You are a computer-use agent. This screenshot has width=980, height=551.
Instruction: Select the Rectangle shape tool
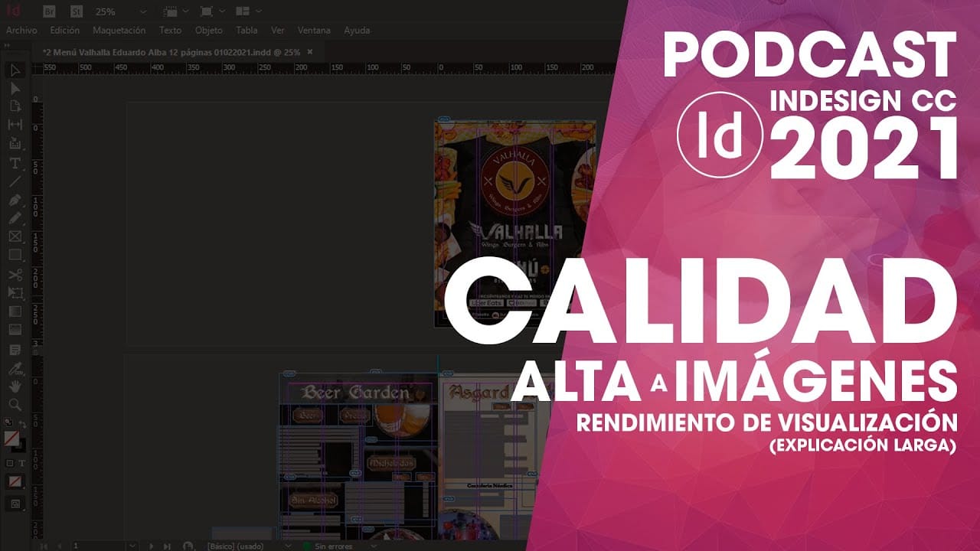[15, 255]
